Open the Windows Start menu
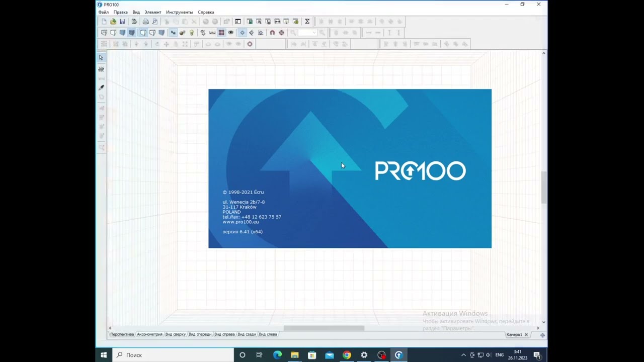Viewport: 644px width, 362px height. (x=104, y=355)
